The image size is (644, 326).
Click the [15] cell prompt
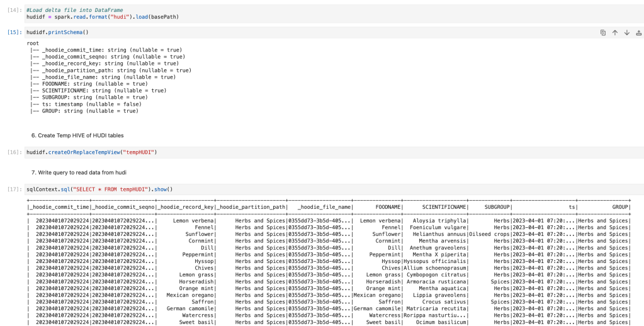tap(14, 32)
